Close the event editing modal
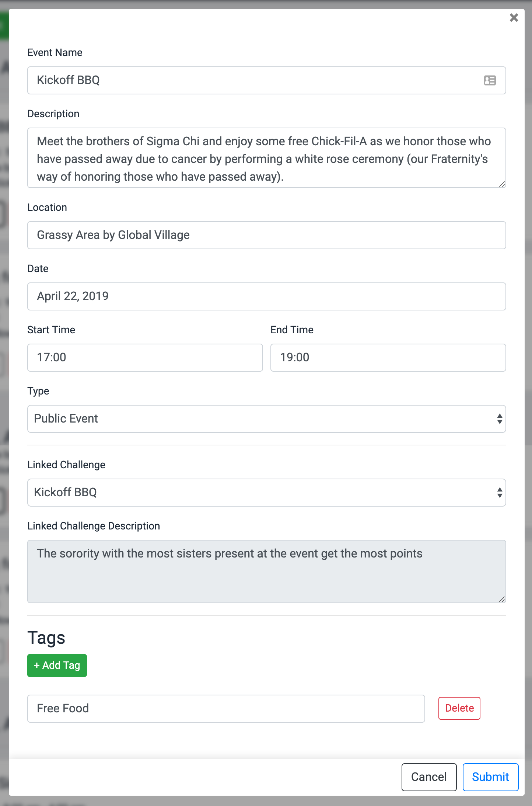532x806 pixels. pyautogui.click(x=514, y=17)
